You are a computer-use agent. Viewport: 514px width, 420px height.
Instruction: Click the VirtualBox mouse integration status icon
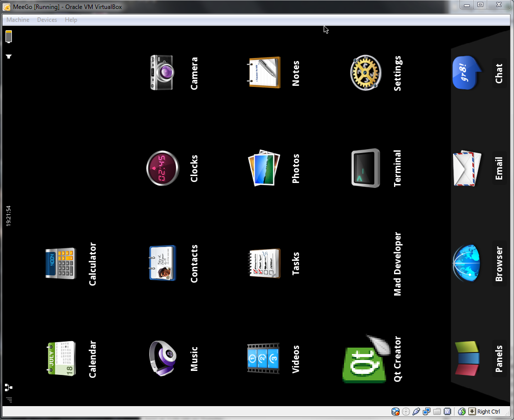pos(461,412)
